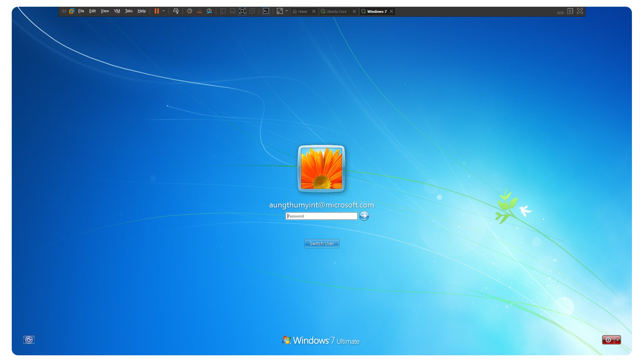Close the Ubuntu Core tab

(354, 11)
